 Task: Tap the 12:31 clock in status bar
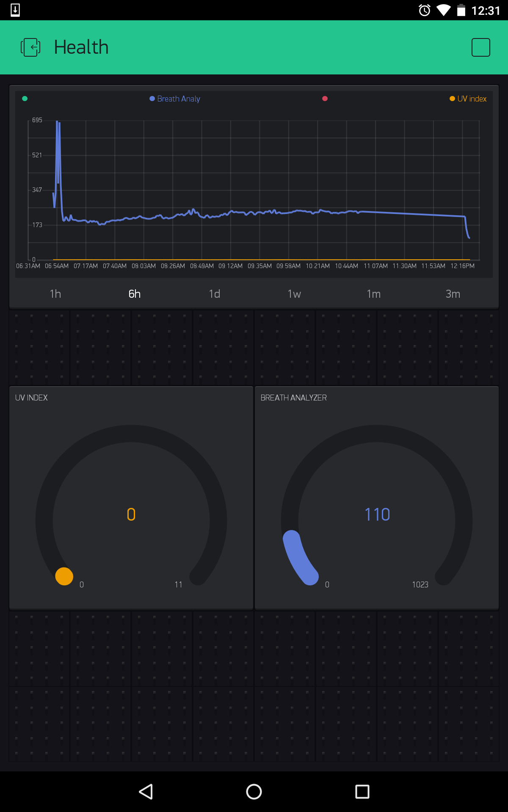486,11
